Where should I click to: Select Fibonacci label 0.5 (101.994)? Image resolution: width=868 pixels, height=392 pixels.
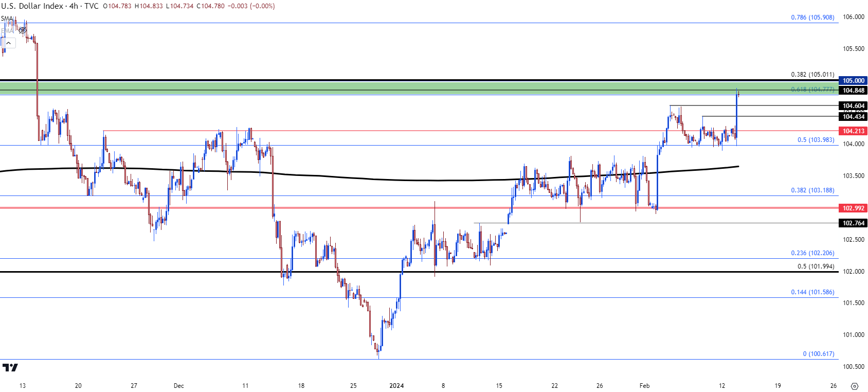[816, 266]
